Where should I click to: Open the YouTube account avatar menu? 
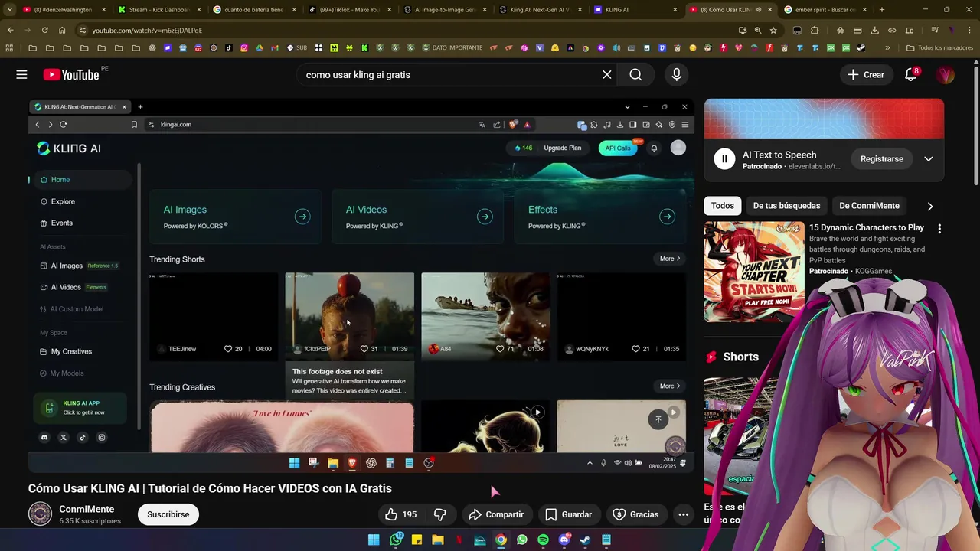click(x=946, y=74)
